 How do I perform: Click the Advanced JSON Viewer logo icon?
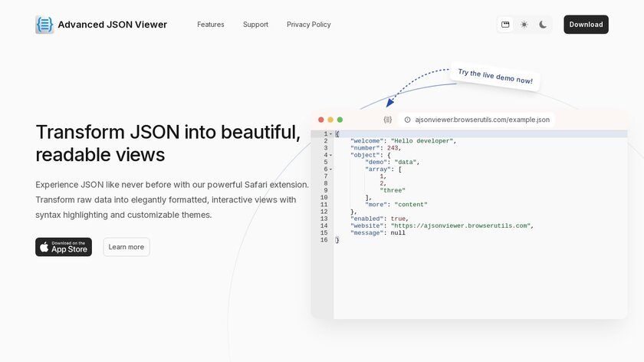[44, 25]
